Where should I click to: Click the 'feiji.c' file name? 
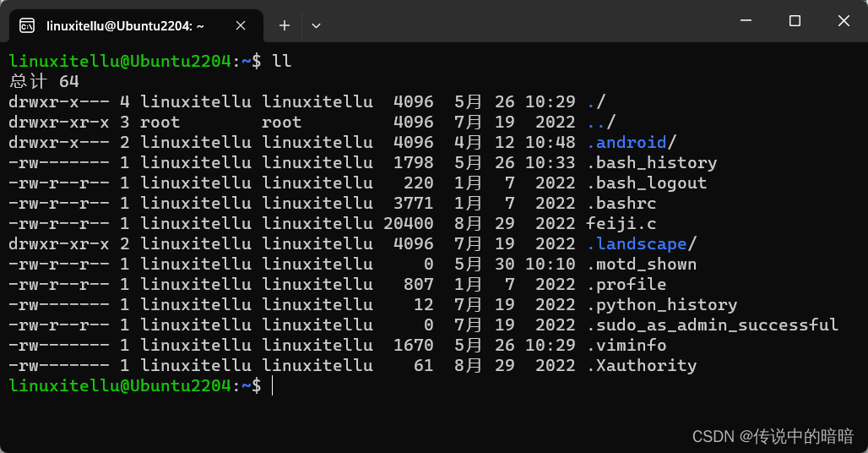(621, 224)
